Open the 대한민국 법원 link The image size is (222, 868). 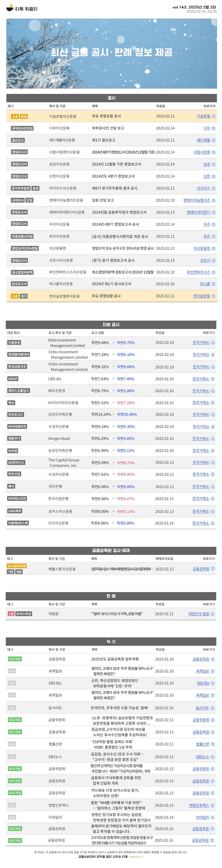(x=199, y=614)
